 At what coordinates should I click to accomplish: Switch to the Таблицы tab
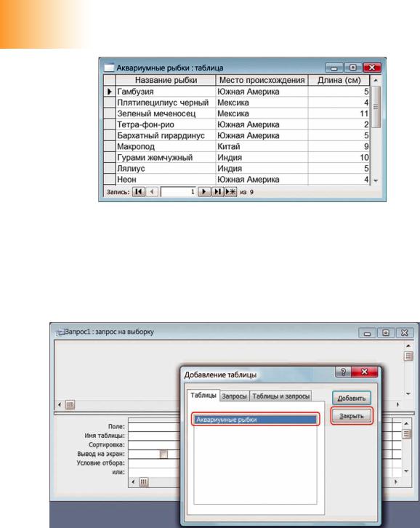(x=203, y=396)
